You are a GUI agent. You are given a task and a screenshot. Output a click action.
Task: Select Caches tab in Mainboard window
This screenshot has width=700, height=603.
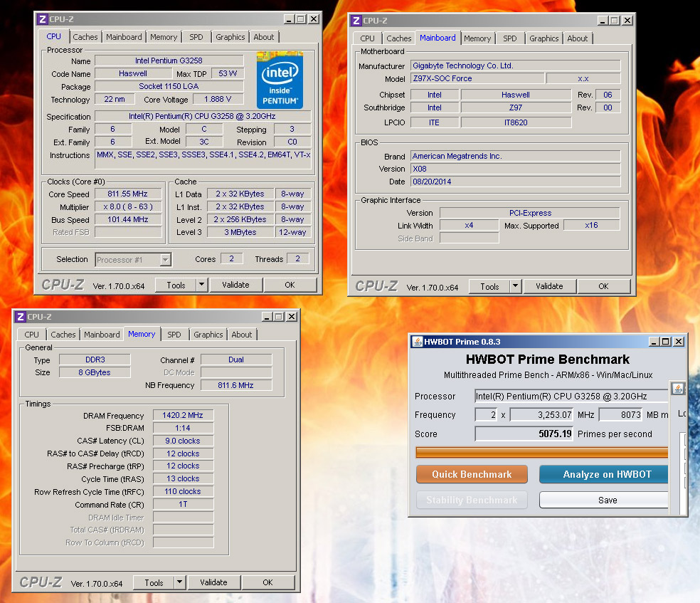pos(398,38)
